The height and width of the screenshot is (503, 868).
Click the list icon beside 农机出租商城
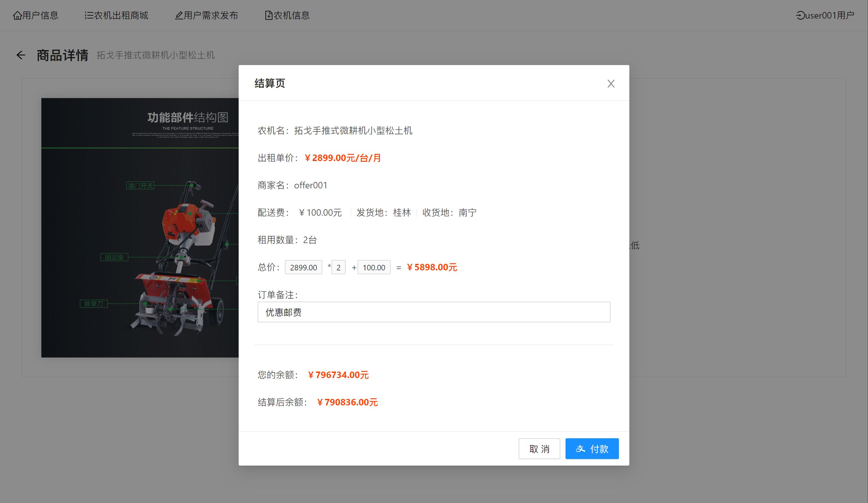(88, 15)
